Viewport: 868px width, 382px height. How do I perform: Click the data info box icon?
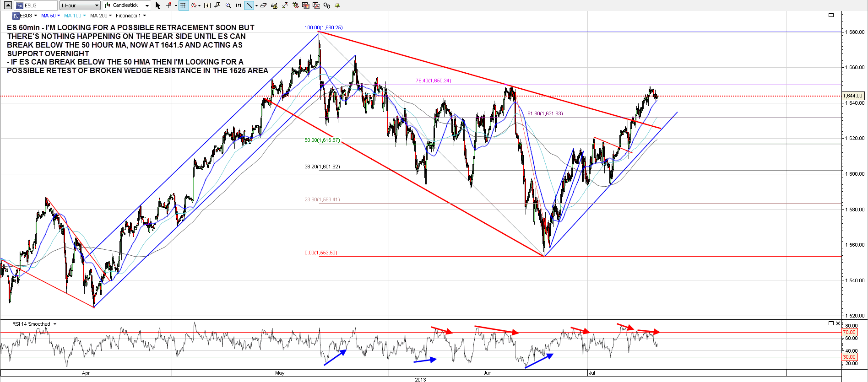coord(207,5)
